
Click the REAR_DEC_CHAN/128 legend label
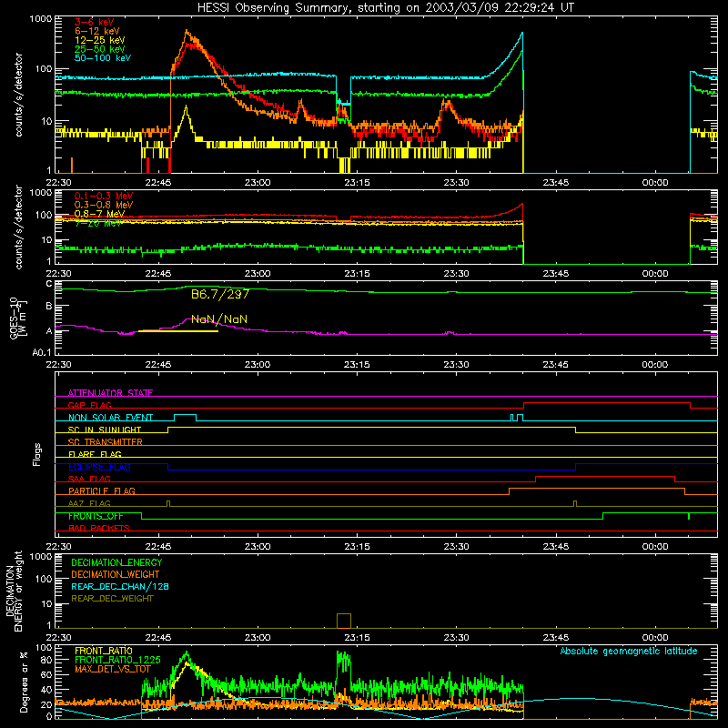coord(120,586)
